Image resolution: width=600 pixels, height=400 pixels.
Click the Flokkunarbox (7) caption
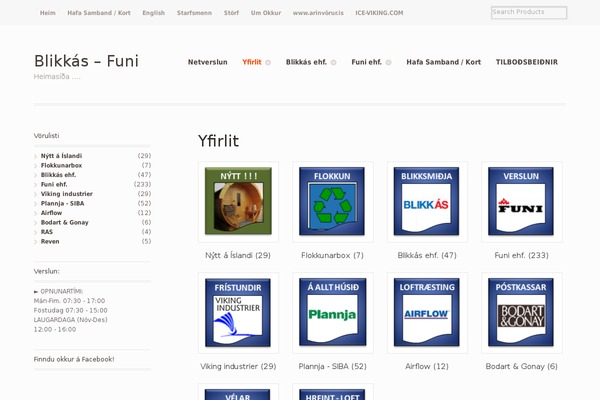[332, 255]
